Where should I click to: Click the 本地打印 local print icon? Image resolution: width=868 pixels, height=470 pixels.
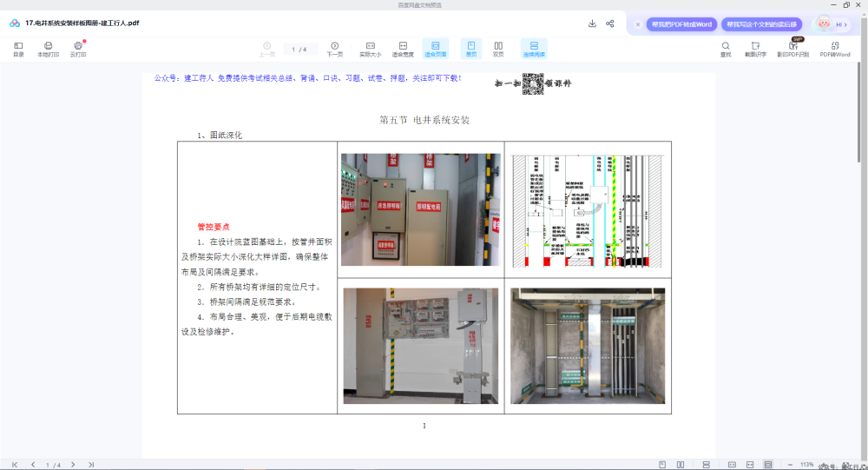(x=48, y=49)
